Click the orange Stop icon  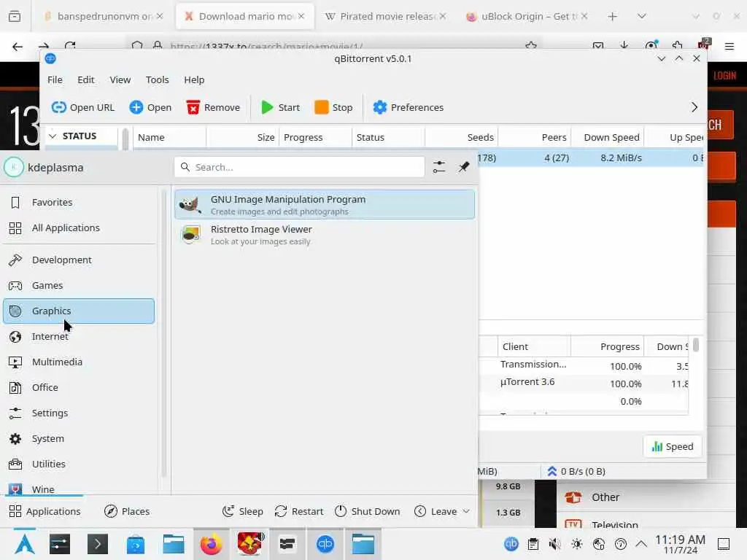click(x=322, y=108)
